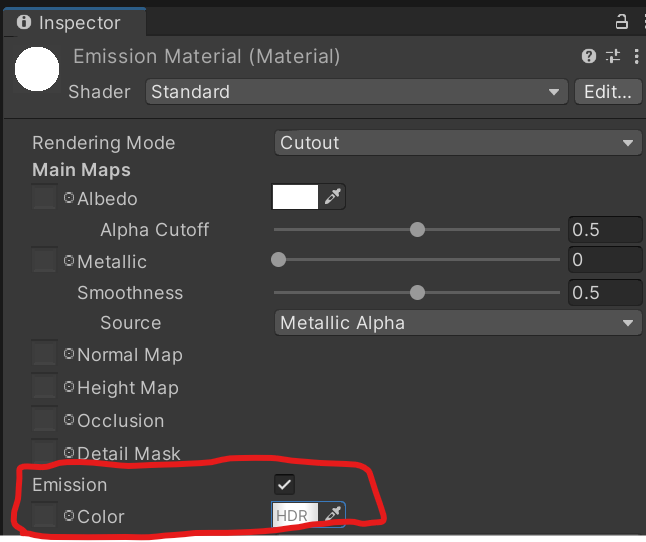Select the Metallic texture slot box
646x542 pixels.
tap(44, 259)
